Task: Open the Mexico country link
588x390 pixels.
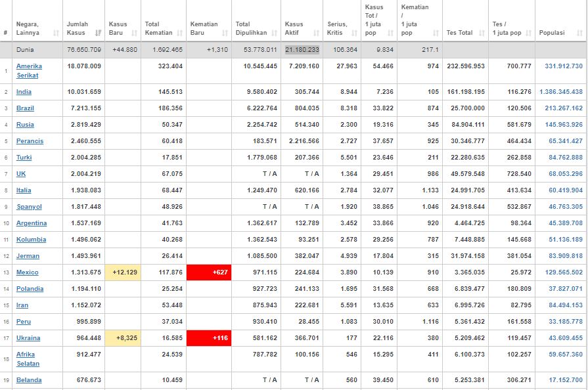Action: coord(28,272)
